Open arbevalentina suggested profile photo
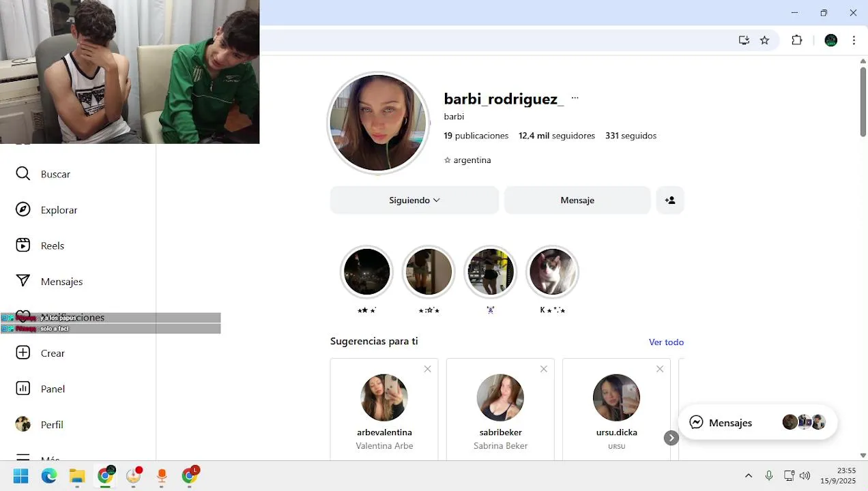This screenshot has width=868, height=491. 384,398
